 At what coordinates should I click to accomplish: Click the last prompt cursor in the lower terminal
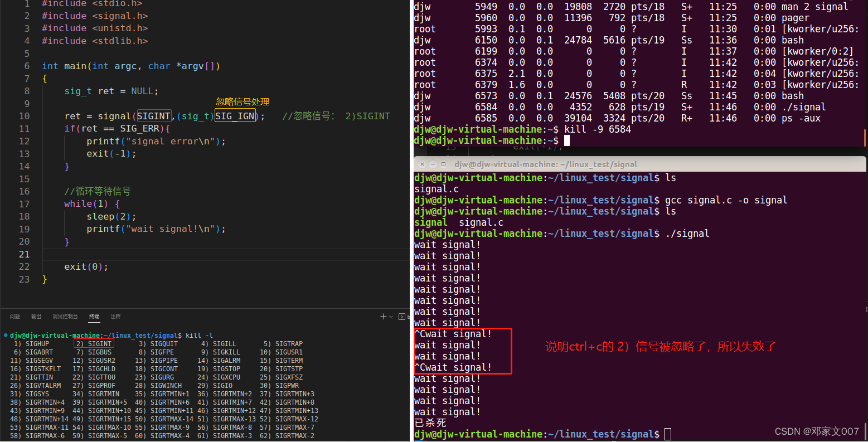[668, 434]
